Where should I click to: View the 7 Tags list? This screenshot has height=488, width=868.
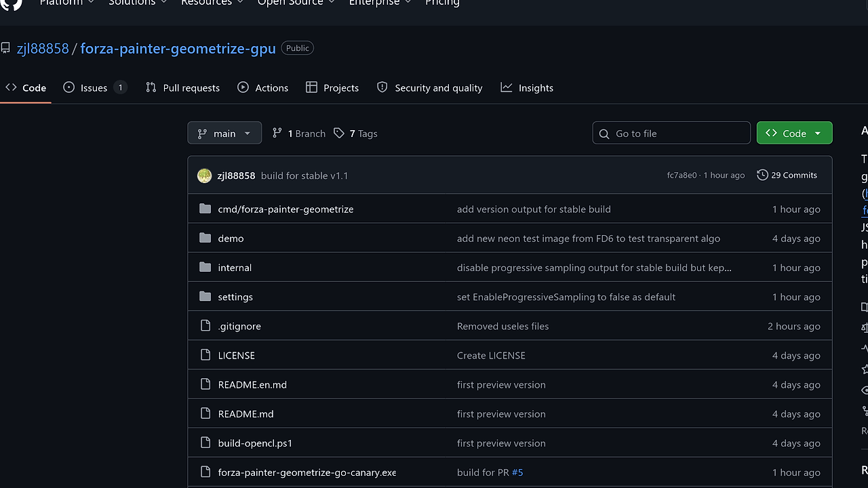[356, 134]
